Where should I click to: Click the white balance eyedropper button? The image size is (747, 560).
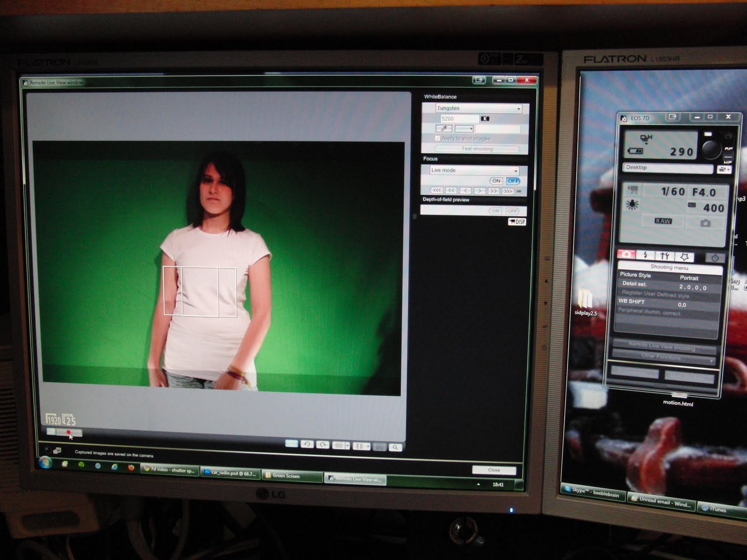click(444, 128)
